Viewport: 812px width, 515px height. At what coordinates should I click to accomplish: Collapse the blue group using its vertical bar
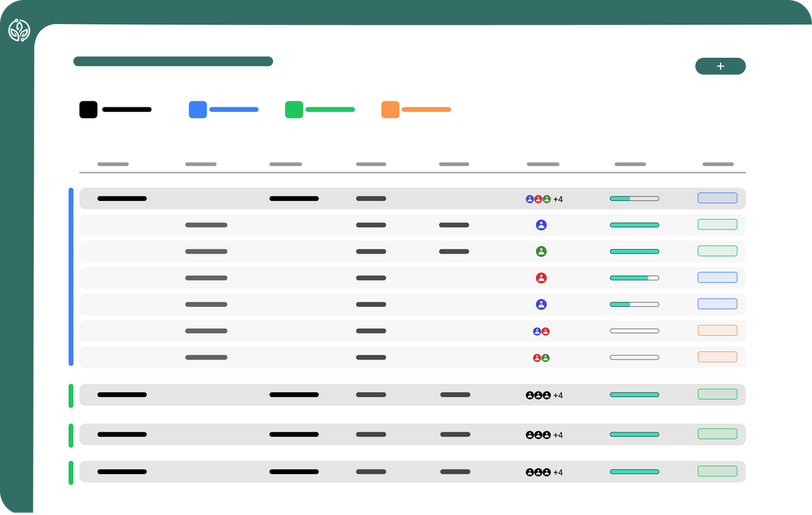(71, 277)
